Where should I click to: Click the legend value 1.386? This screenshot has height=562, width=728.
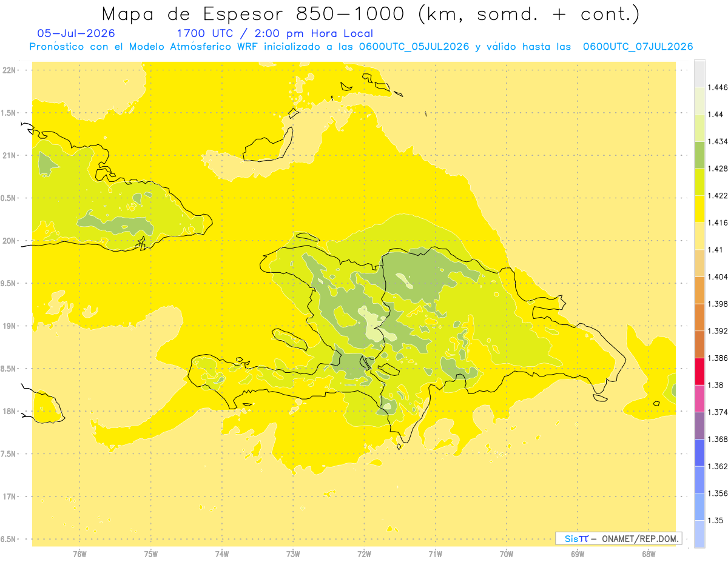(x=718, y=358)
